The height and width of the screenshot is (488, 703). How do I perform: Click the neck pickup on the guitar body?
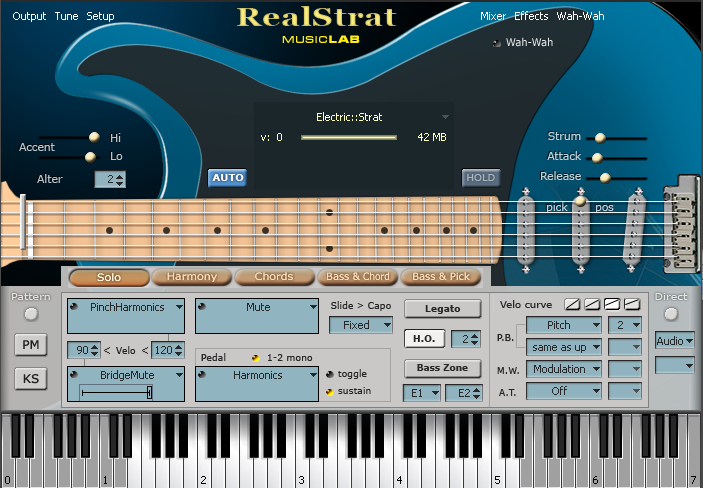pos(526,230)
